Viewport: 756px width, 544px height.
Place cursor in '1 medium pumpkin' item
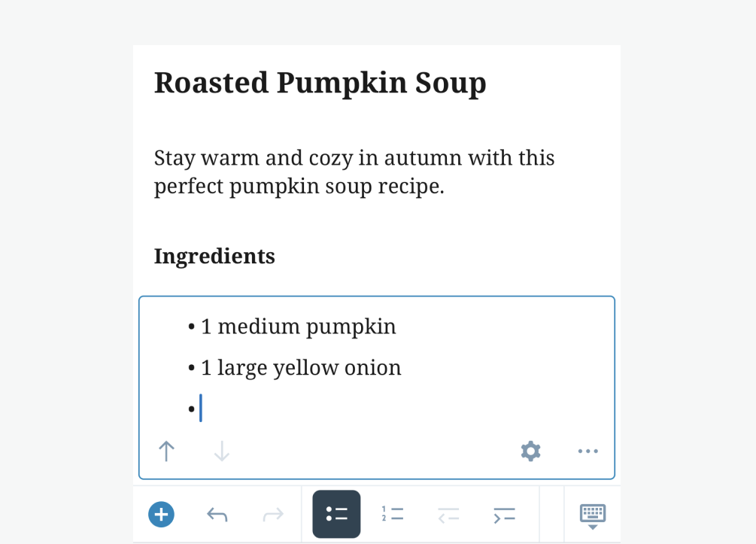coord(298,327)
